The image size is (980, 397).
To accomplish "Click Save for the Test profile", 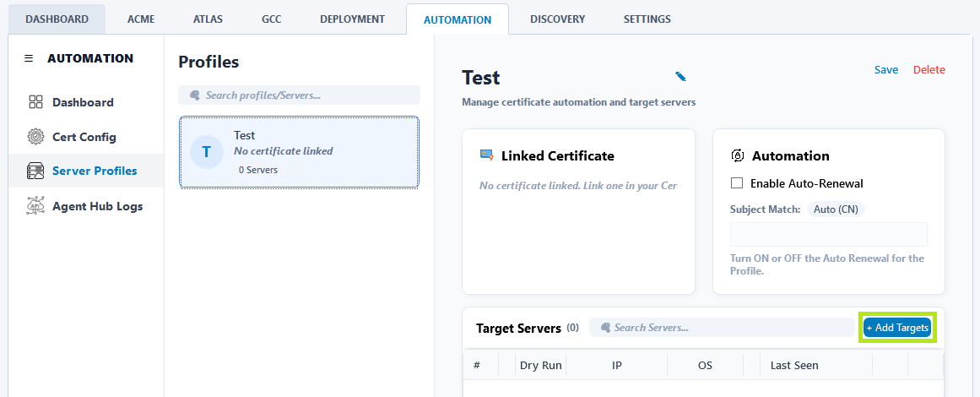I will pos(885,69).
